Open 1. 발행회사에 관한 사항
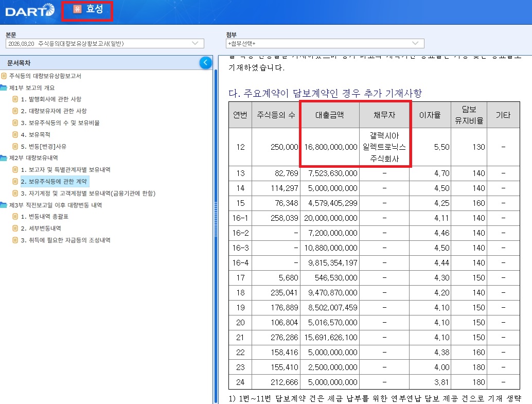Image resolution: width=532 pixels, height=404 pixels. [x=51, y=99]
